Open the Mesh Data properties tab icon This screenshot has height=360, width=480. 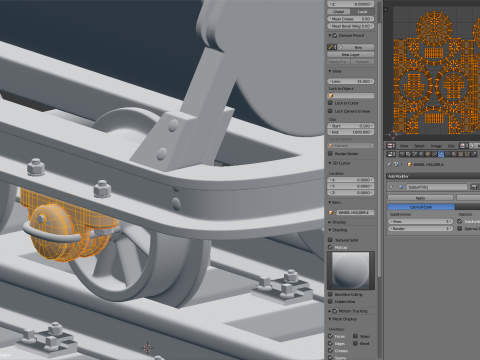click(x=448, y=154)
